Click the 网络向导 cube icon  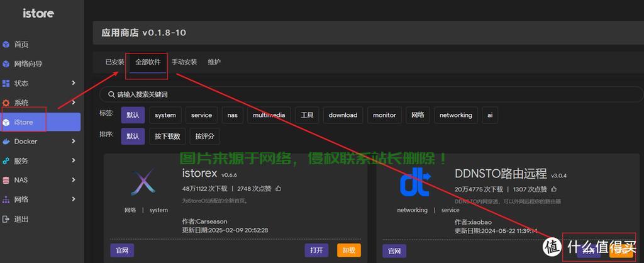point(6,64)
